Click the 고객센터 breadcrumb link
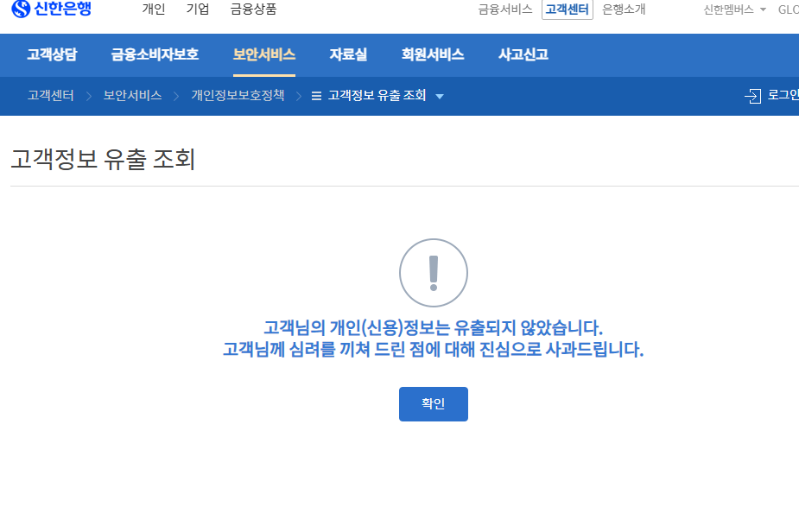 (x=50, y=95)
